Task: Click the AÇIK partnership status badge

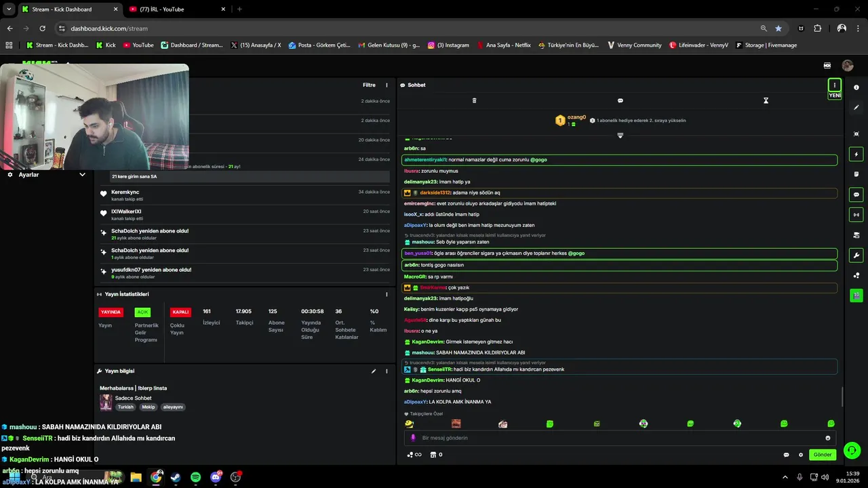Action: [142, 312]
